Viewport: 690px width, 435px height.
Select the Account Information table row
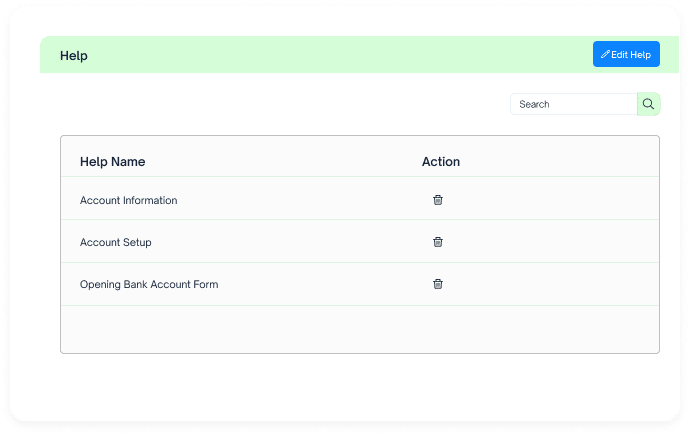pos(360,198)
